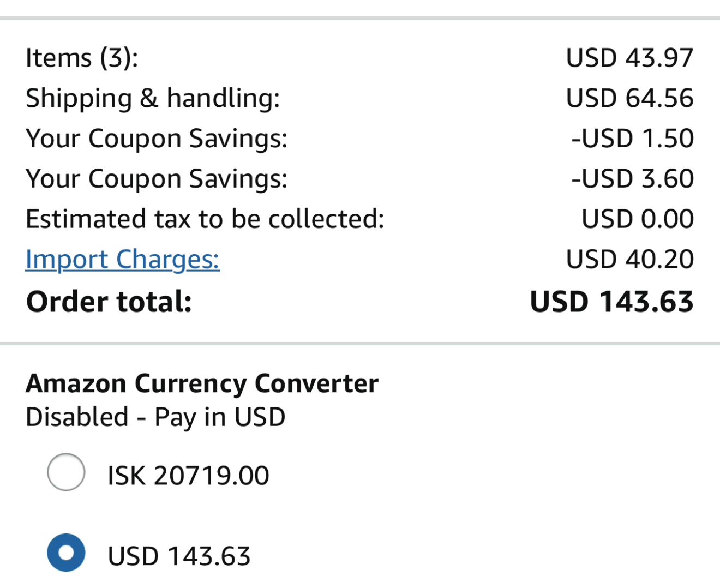Click the items amount USD 43.97

[629, 58]
